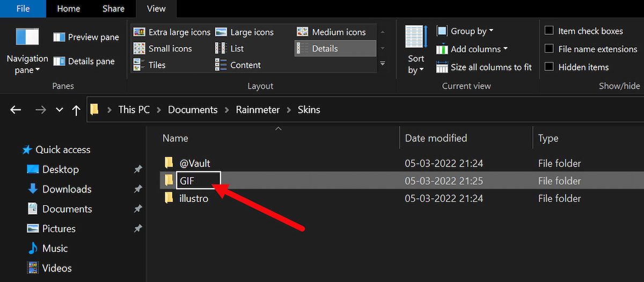Viewport: 644px width, 282px height.
Task: Toggle the Preview pane
Action: 86,37
